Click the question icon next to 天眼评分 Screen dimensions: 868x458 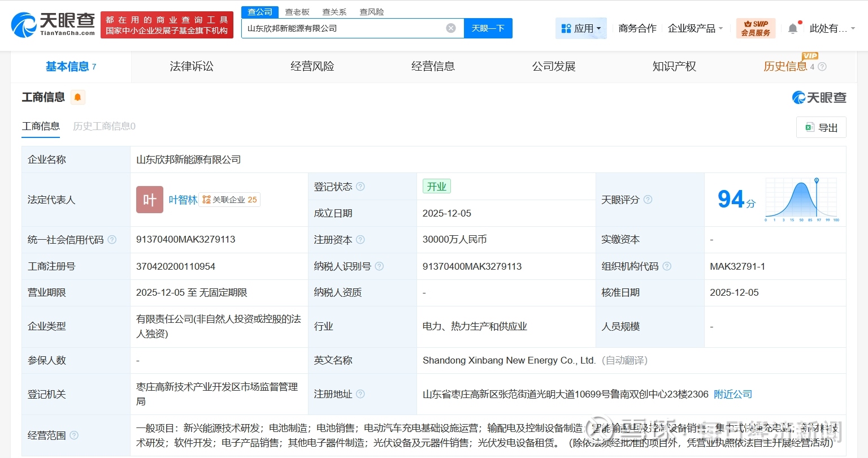[648, 200]
